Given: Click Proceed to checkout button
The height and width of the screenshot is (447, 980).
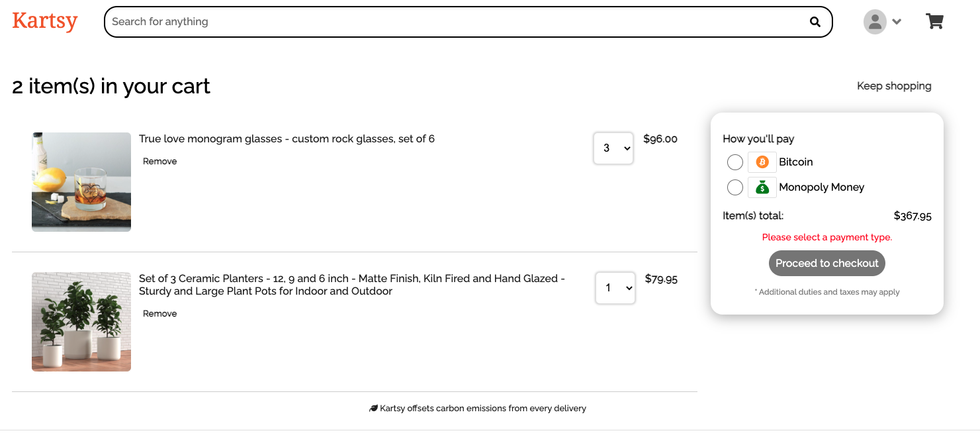Looking at the screenshot, I should (826, 264).
